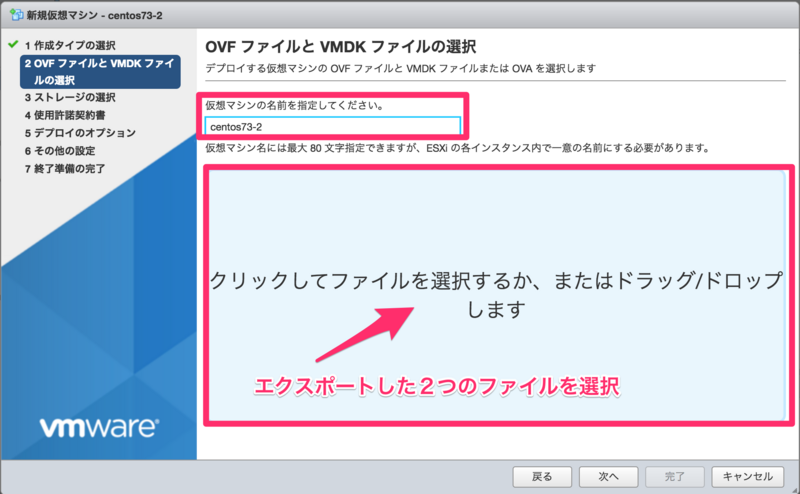Image resolution: width=800 pixels, height=494 pixels.
Task: Click the green checkmark beside step 1
Action: [13, 44]
